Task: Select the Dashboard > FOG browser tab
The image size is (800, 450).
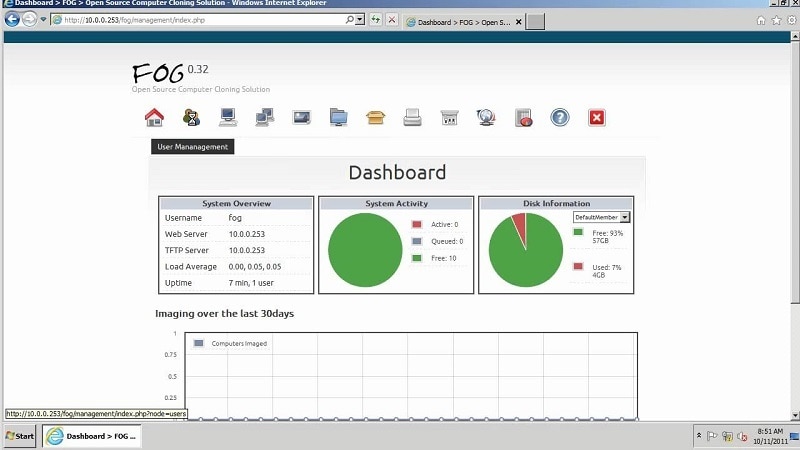Action: click(x=463, y=22)
